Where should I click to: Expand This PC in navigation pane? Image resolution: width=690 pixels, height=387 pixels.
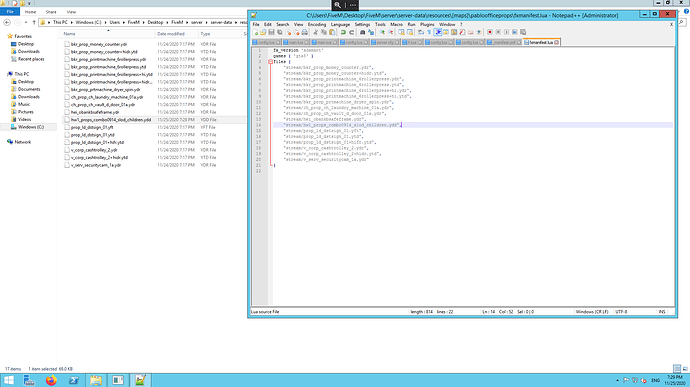5,74
